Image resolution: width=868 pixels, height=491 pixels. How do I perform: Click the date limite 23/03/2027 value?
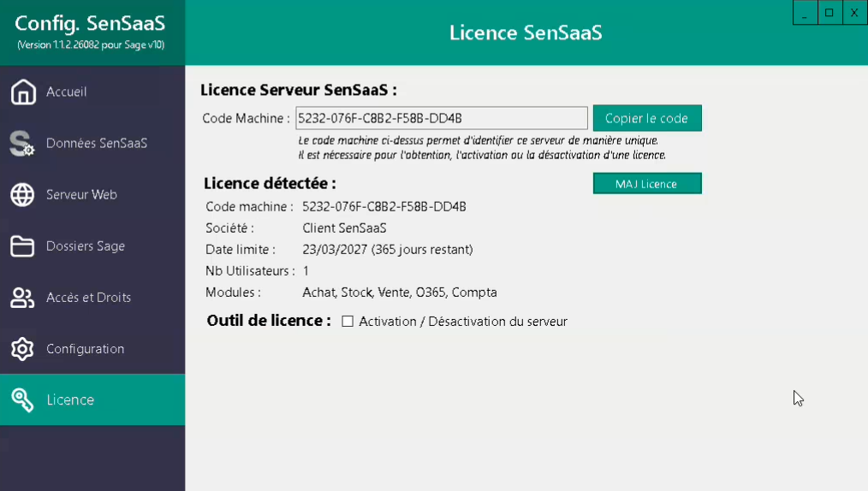coord(388,250)
